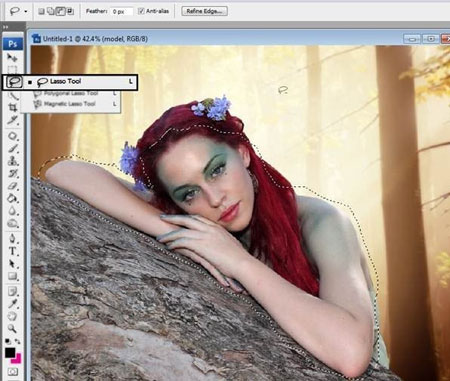Image resolution: width=450 pixels, height=381 pixels.
Task: Open the black foreground color picker
Action: (x=10, y=352)
